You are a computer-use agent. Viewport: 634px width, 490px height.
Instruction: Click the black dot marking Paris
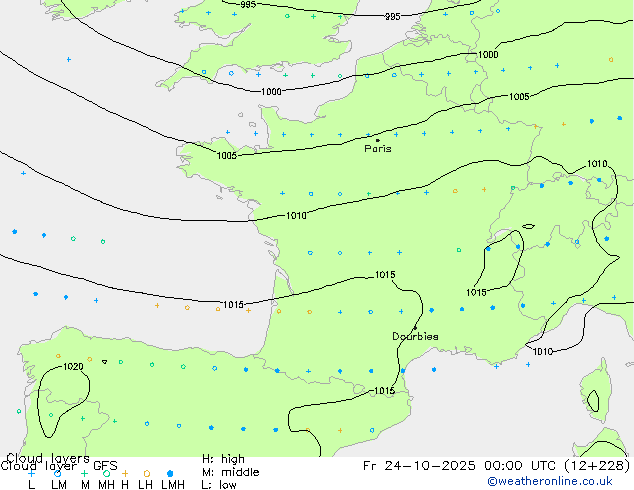(378, 140)
